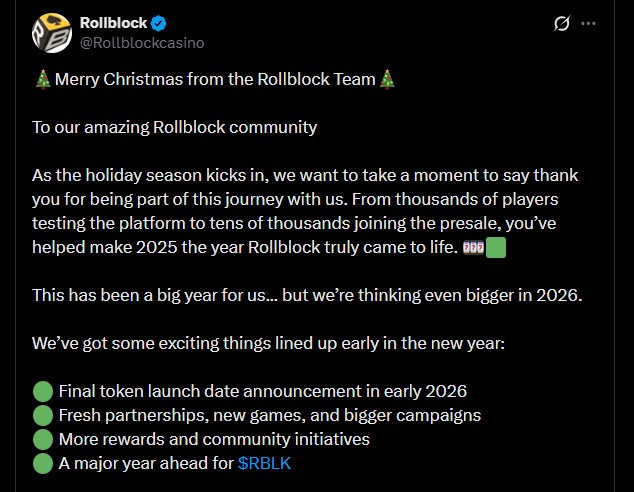Click the 'To our amazing Rollblock community' line
Viewport: 634px width, 492px height.
click(x=174, y=127)
